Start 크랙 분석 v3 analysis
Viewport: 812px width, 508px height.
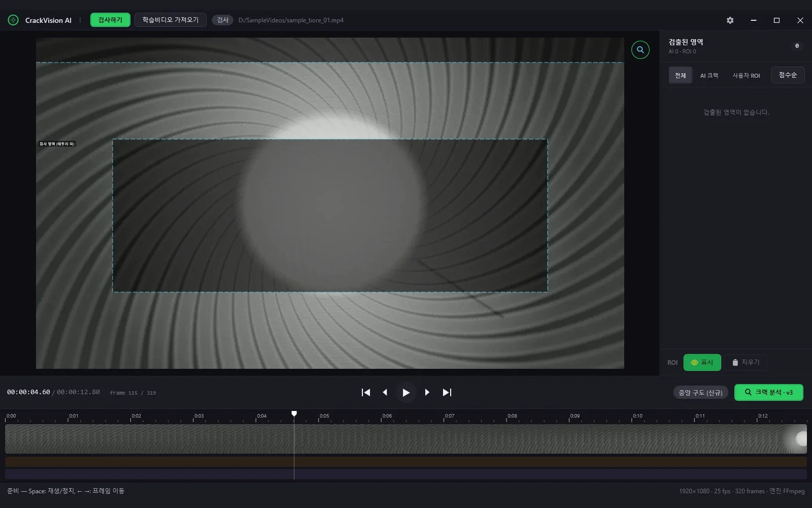click(x=768, y=392)
